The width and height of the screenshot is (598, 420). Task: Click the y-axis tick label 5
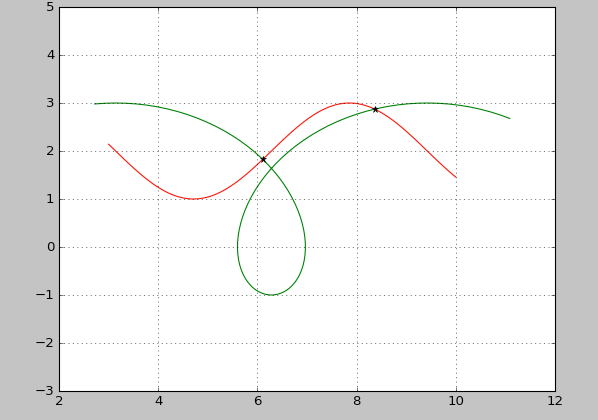(51, 7)
